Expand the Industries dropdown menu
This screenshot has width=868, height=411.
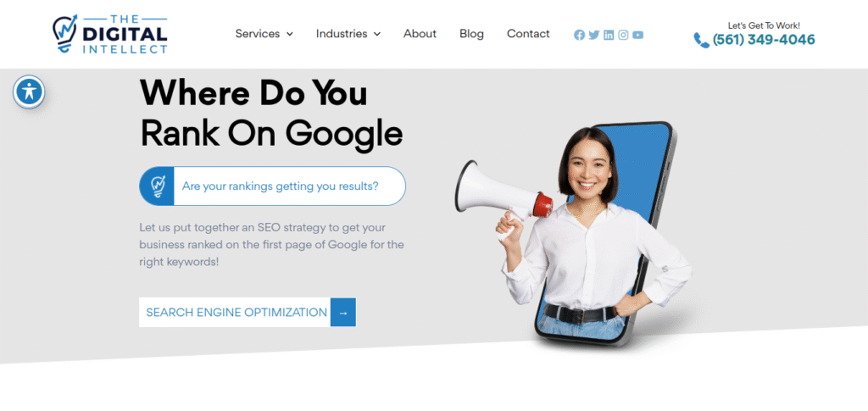(x=348, y=34)
